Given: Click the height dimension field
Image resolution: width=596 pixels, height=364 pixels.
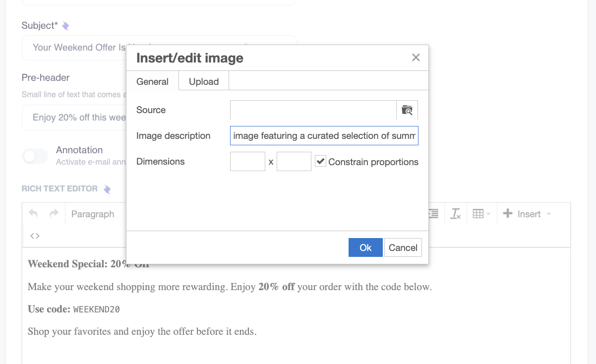Looking at the screenshot, I should click(294, 162).
